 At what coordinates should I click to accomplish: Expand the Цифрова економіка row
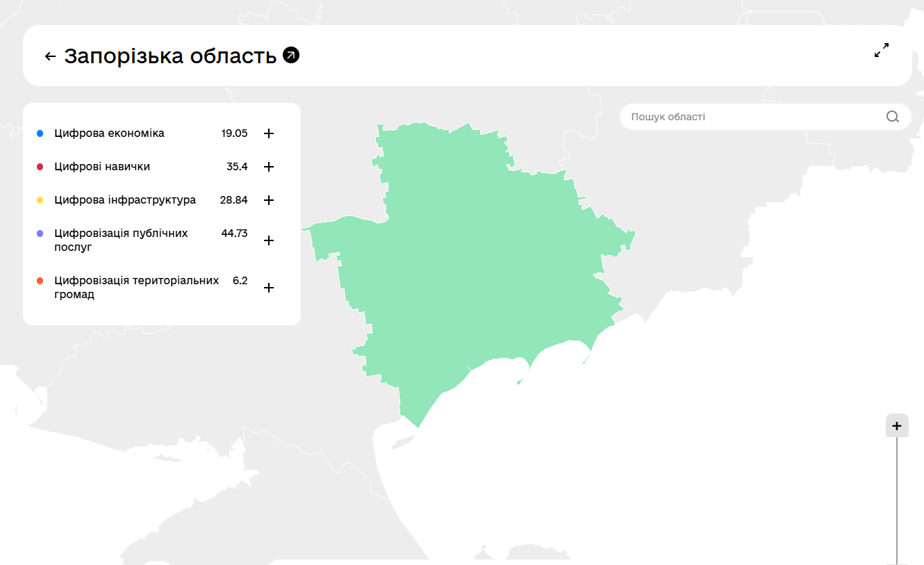[269, 133]
